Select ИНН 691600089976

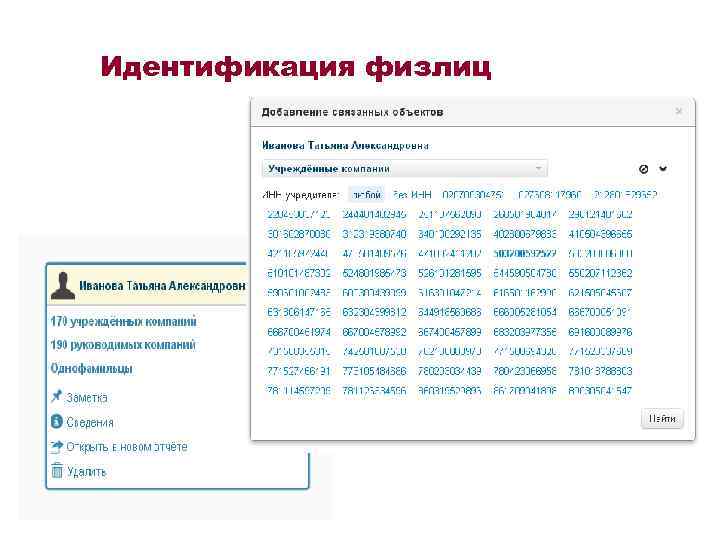(x=600, y=332)
